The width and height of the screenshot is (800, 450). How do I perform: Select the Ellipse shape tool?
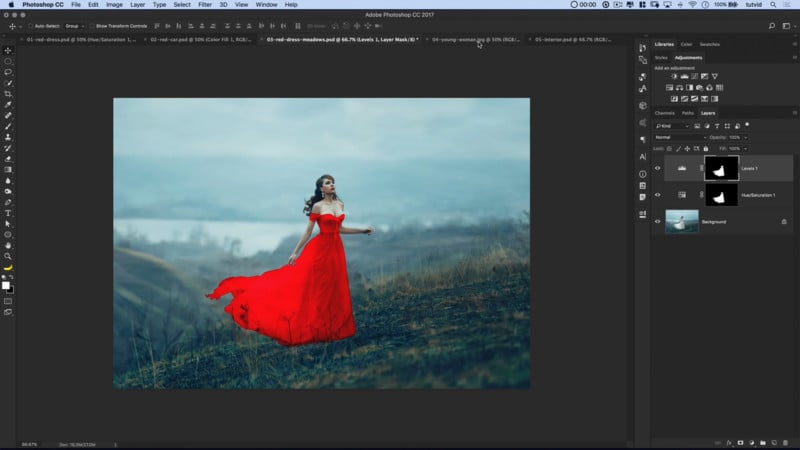pyautogui.click(x=8, y=235)
